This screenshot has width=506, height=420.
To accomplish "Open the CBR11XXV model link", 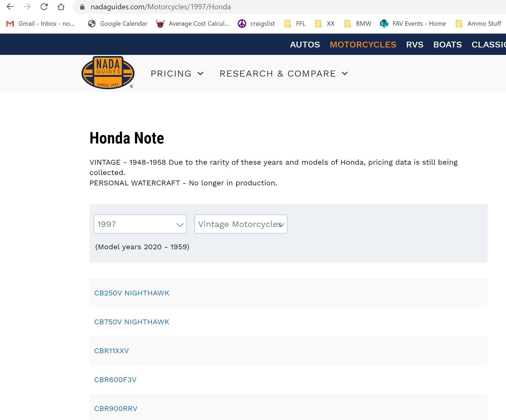I will point(111,351).
